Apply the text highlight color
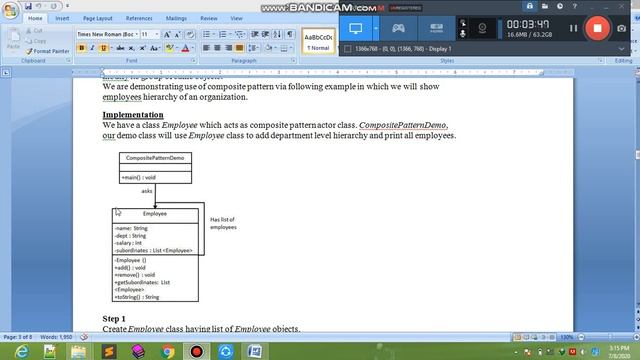The image size is (640, 360). [169, 48]
